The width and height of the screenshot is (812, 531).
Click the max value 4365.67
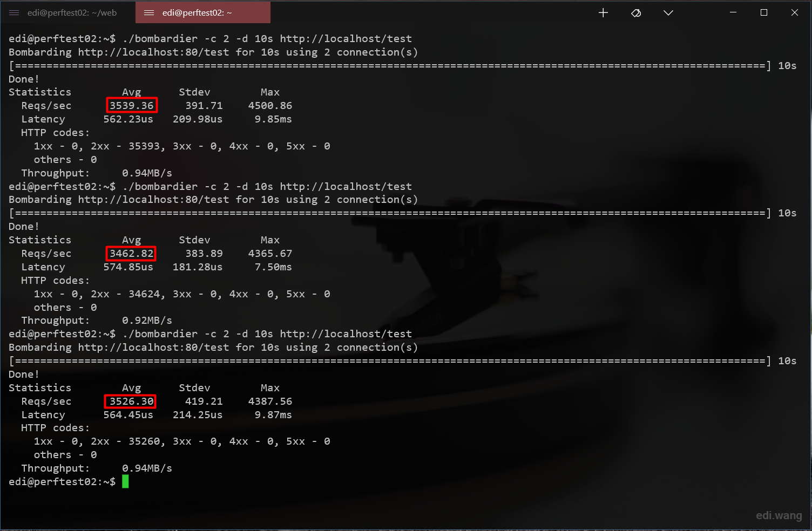270,253
